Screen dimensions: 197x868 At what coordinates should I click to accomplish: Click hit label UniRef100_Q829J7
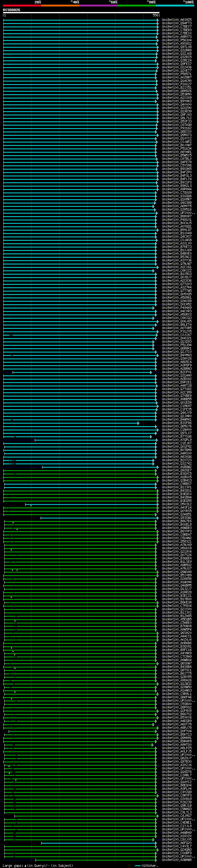(177, 758)
